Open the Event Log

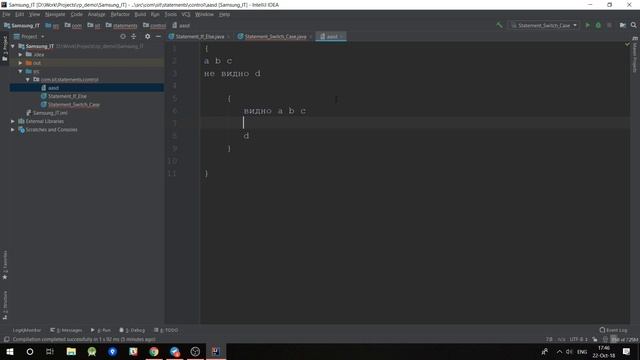[x=613, y=330]
